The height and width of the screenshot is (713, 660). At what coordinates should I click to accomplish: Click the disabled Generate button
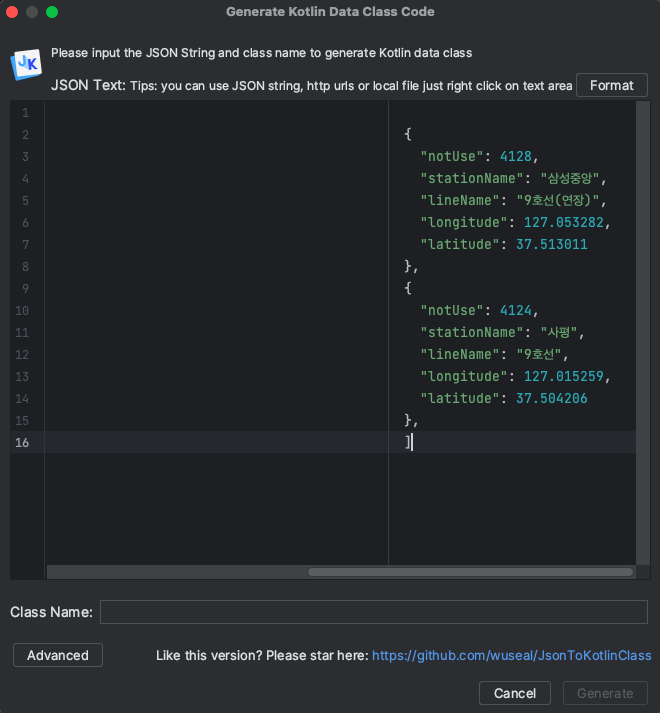tap(605, 693)
